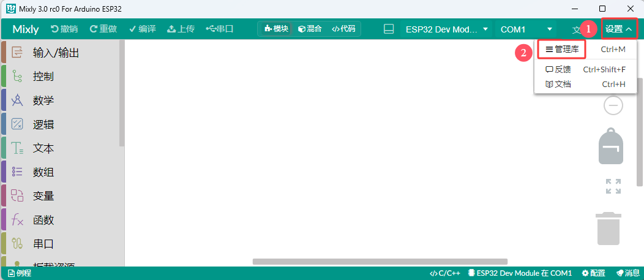This screenshot has width=644, height=280.
Task: Click the trash can icon
Action: coord(608,228)
